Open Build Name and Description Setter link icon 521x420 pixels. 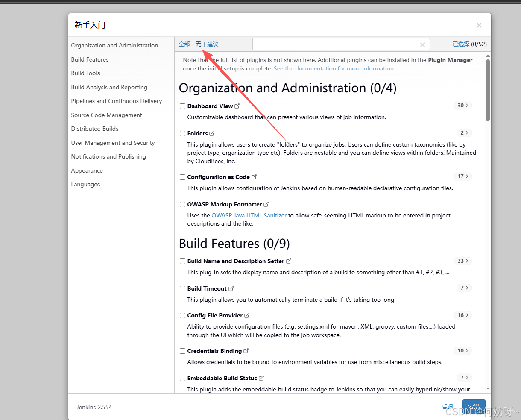(289, 261)
